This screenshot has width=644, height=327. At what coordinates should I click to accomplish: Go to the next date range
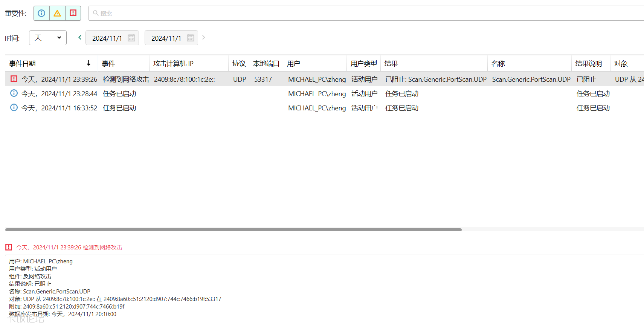204,37
